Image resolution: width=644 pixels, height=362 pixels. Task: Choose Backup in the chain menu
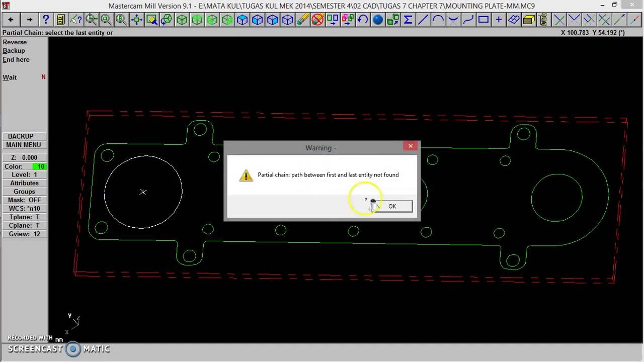pos(14,51)
